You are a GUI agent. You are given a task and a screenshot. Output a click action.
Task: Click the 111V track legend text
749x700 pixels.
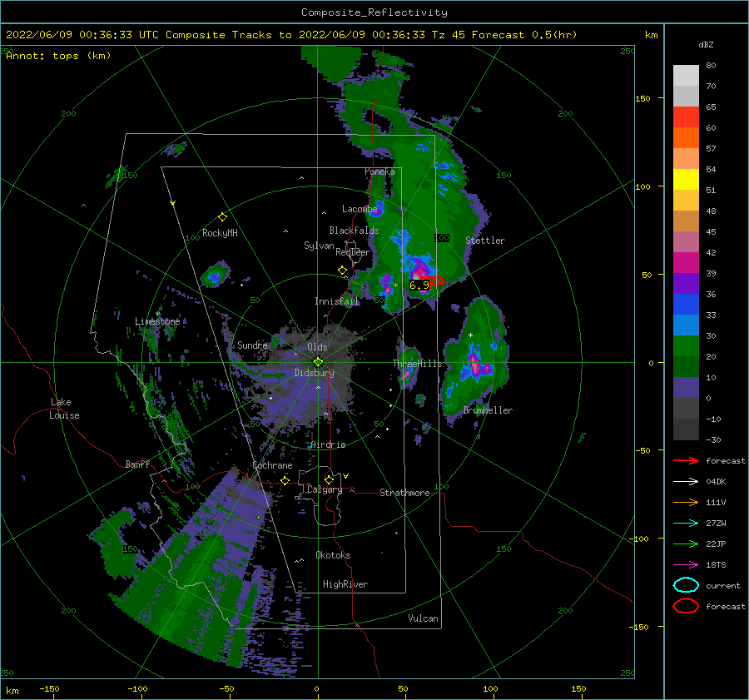point(716,502)
